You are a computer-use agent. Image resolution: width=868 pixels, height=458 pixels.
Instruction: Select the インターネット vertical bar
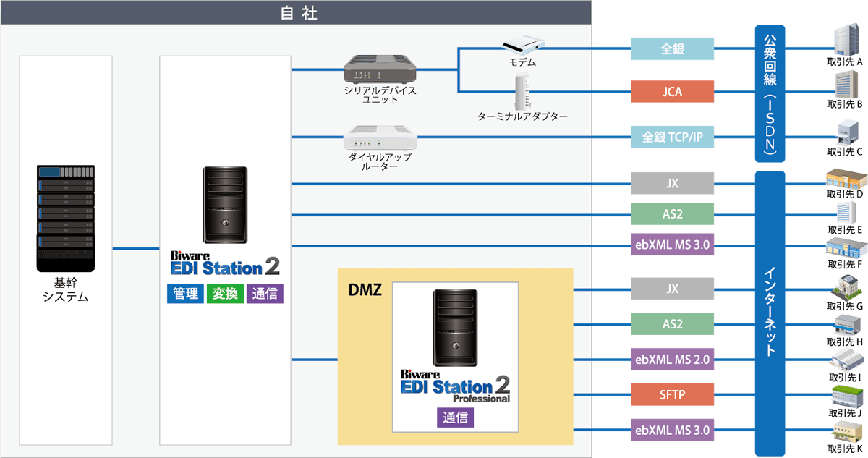tap(770, 313)
